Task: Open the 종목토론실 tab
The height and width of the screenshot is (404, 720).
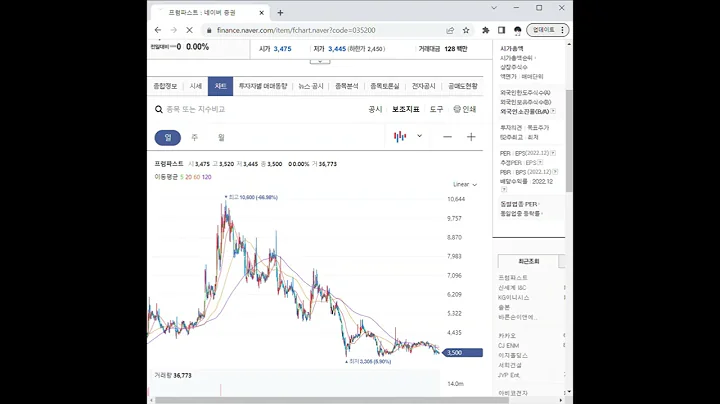Action: point(385,86)
